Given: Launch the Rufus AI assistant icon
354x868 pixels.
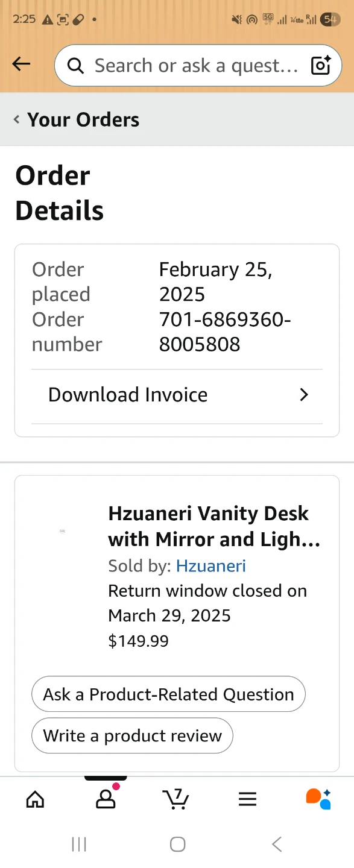Looking at the screenshot, I should (318, 799).
